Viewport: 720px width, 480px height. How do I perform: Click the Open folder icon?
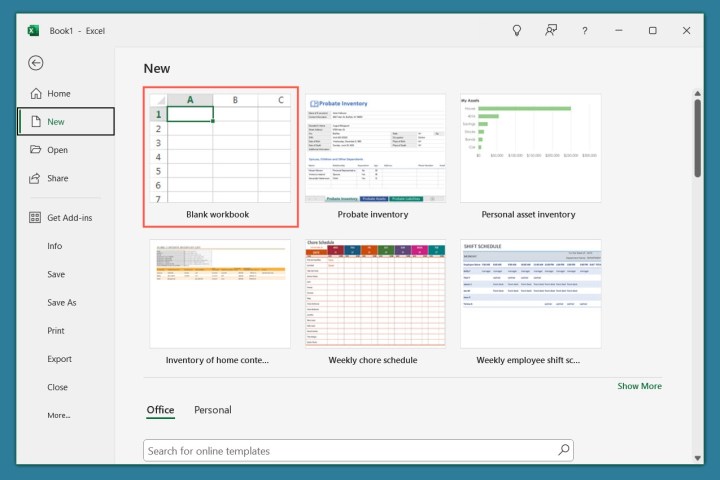click(36, 150)
